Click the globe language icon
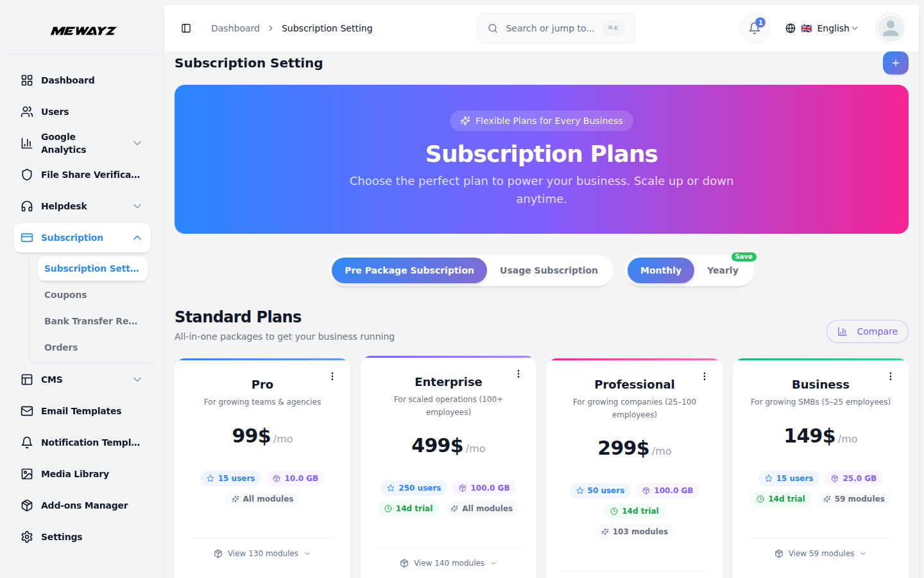Screen dimensions: 924x578 coord(790,28)
